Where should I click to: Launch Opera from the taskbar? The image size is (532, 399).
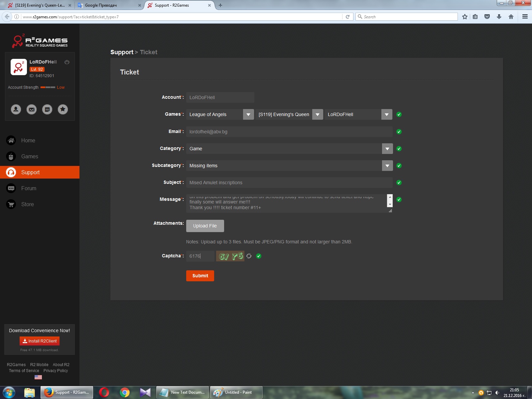(104, 392)
